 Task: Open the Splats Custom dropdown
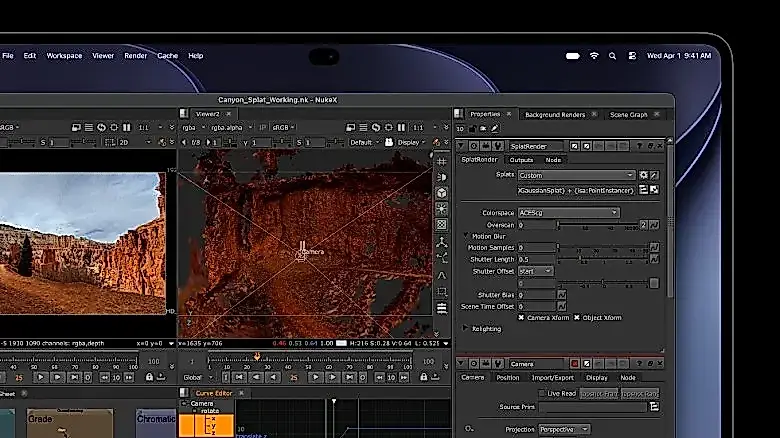[577, 175]
